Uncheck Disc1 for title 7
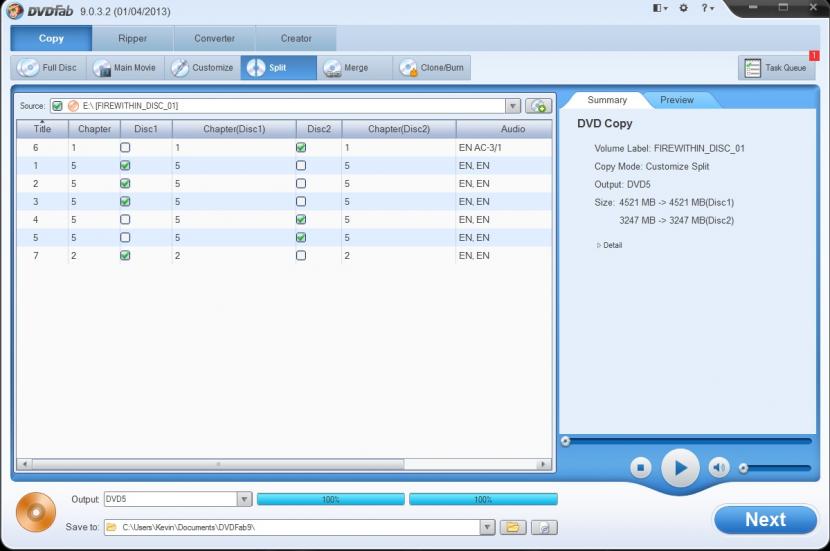This screenshot has height=551, width=830. point(125,256)
